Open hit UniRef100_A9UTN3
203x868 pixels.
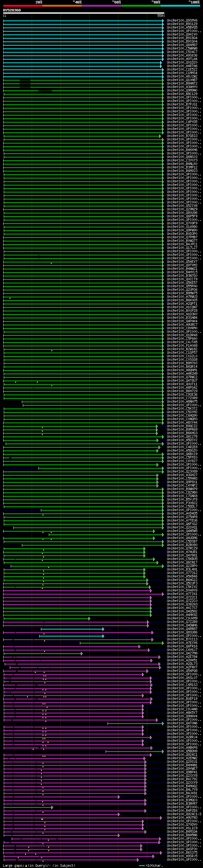pos(182,817)
